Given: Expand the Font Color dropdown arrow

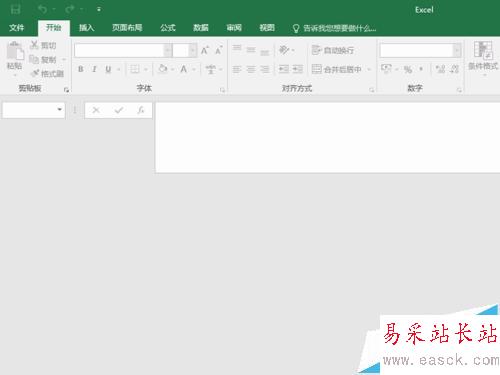Looking at the screenshot, I should click(x=193, y=69).
